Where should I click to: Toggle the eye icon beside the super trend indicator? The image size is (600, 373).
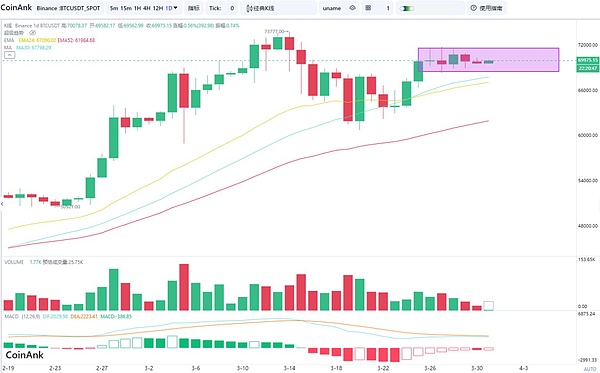click(x=33, y=33)
